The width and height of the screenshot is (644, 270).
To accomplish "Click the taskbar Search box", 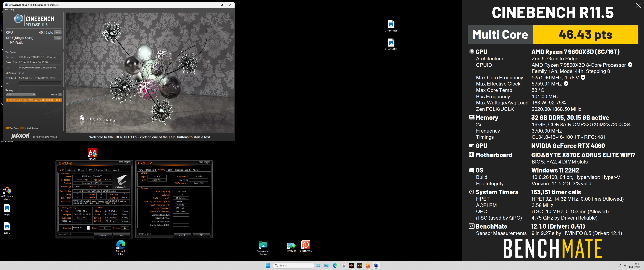I will (293, 265).
